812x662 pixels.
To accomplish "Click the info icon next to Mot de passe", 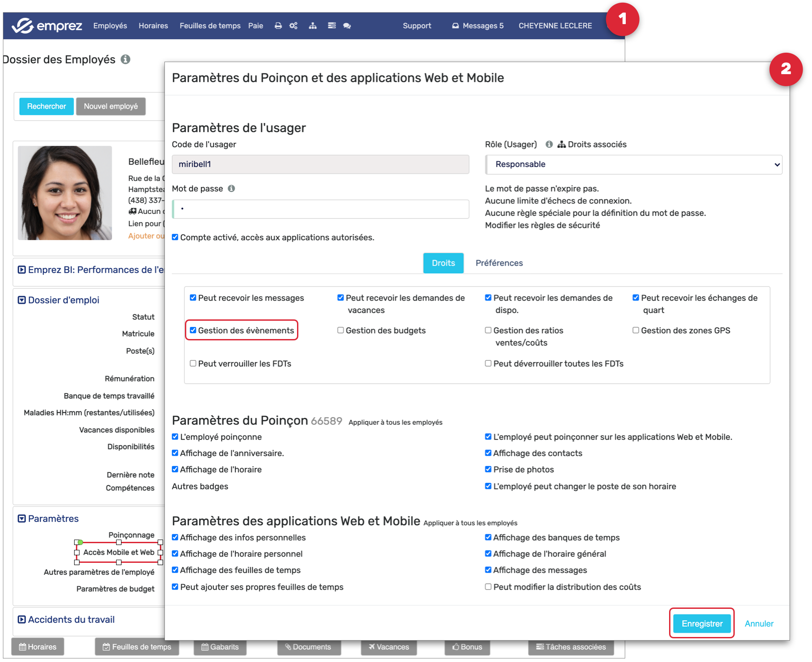I will coord(231,189).
